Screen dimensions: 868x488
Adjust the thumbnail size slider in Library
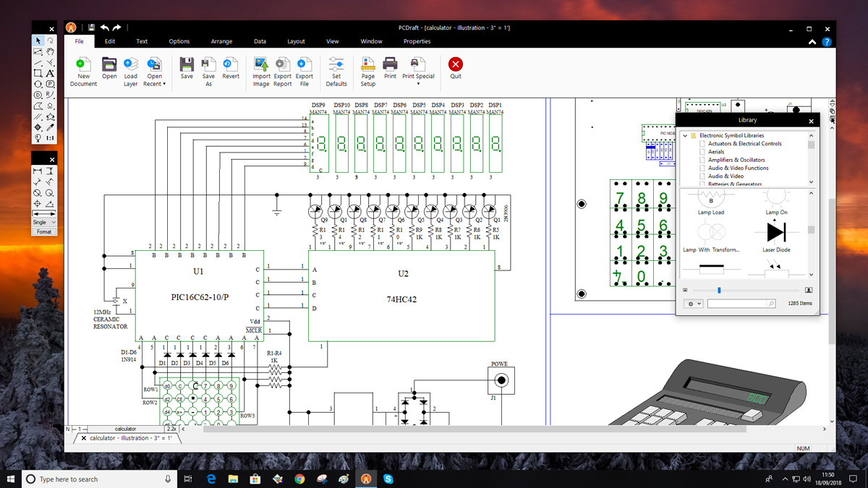718,291
